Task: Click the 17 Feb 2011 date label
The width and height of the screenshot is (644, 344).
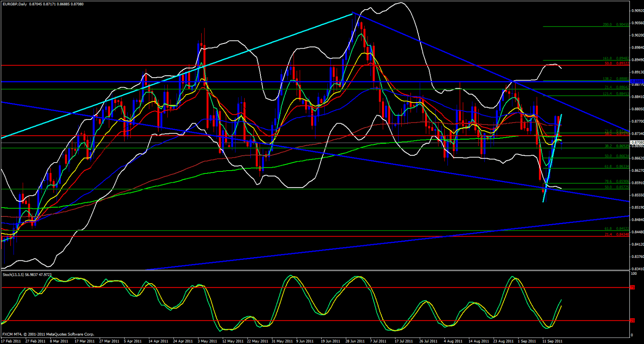Action: (x=11, y=341)
